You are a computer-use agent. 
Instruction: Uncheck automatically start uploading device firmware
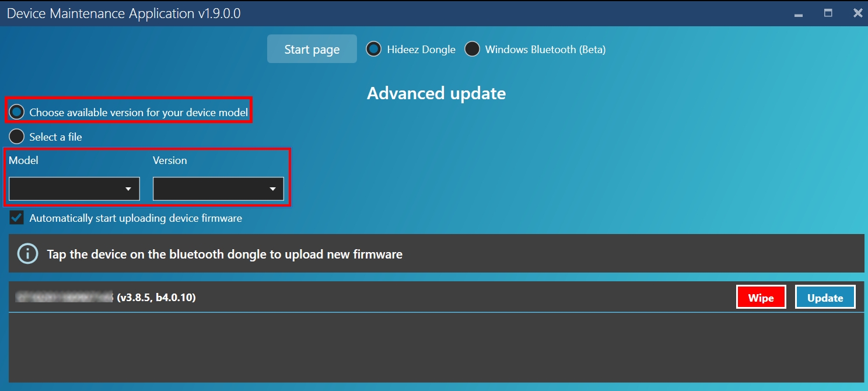(17, 218)
